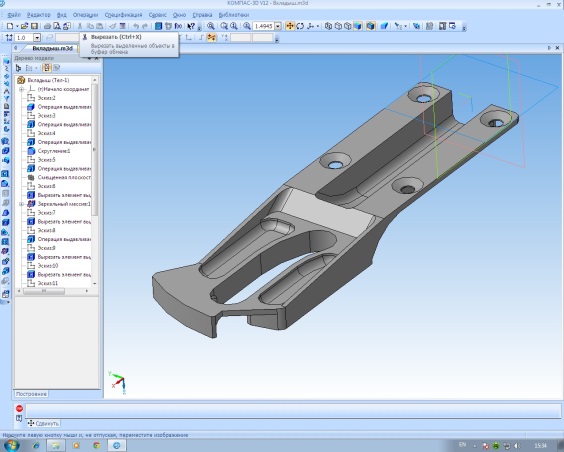This screenshot has width=564, height=452.
Task: Open print preview from the main toolbar
Action: 57,26
